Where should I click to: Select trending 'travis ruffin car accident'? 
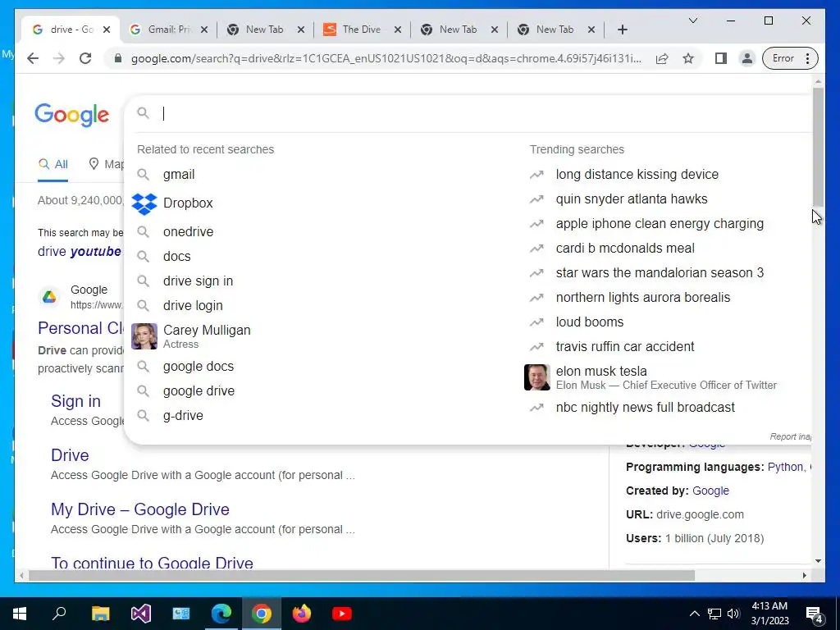624,347
